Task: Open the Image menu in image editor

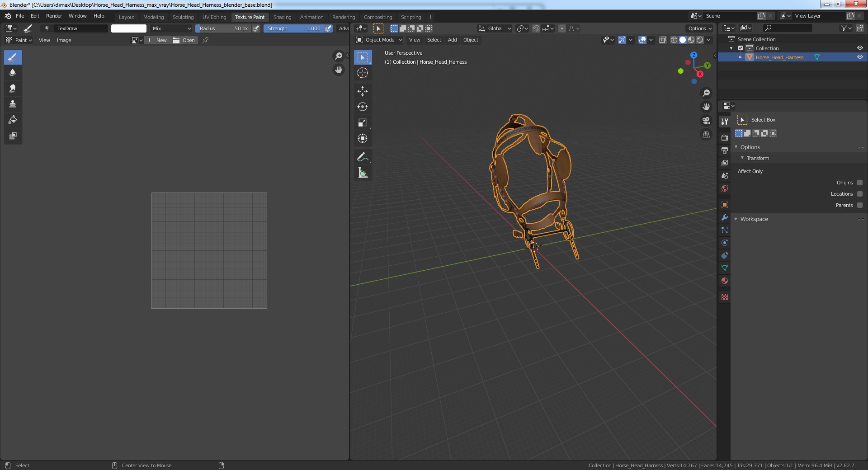Action: 64,40
